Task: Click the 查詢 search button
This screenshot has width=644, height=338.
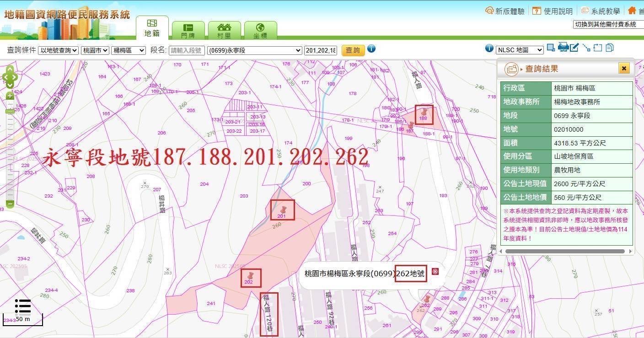Action: 353,50
